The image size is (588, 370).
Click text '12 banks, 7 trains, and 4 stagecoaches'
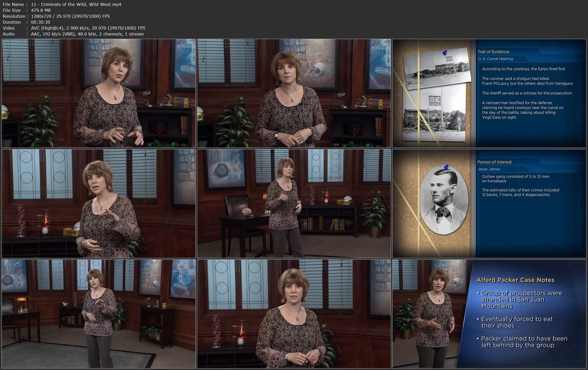516,195
